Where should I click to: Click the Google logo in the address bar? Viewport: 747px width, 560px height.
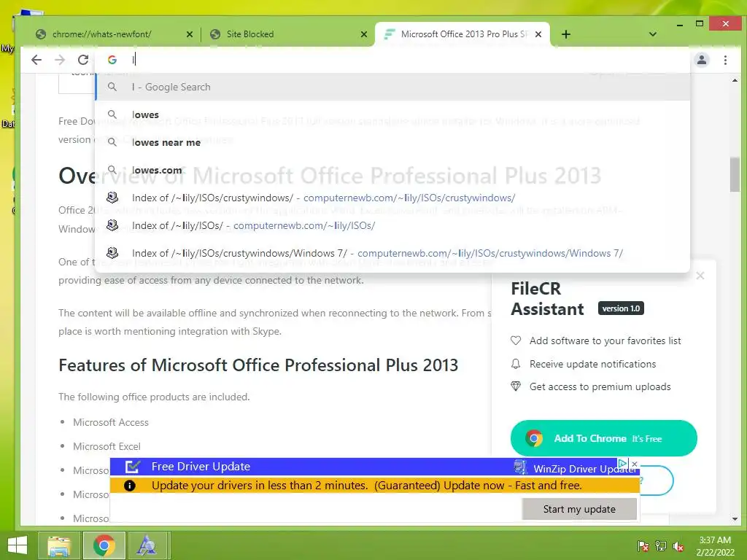tap(112, 60)
